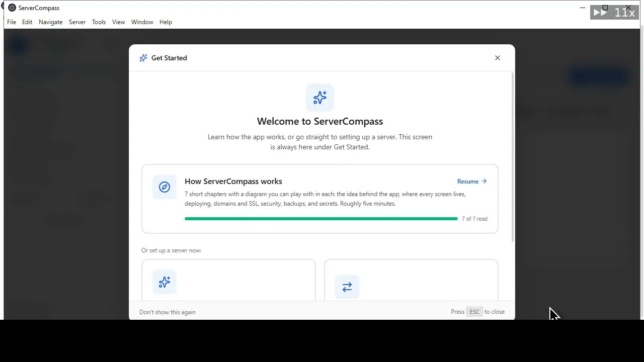Click the sparkle icon above Welcome heading
The width and height of the screenshot is (644, 362).
pyautogui.click(x=320, y=98)
